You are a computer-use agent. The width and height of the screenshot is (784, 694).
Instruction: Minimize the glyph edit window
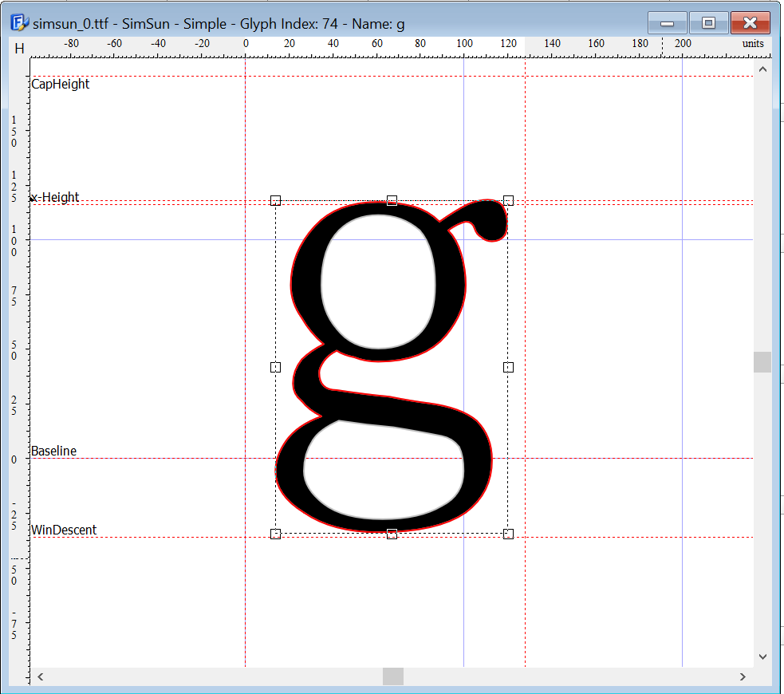[668, 23]
